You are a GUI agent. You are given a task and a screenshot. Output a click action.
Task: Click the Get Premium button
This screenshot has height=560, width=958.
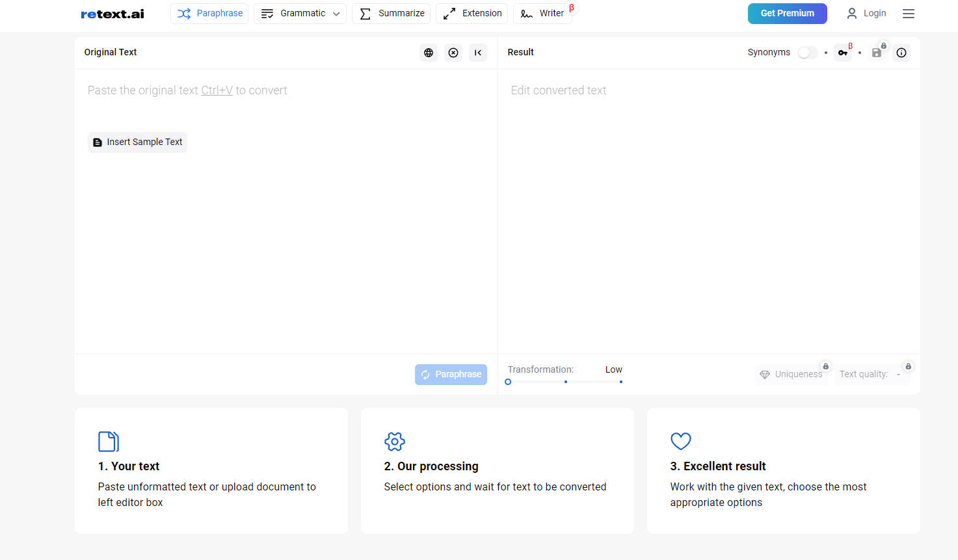pos(788,14)
